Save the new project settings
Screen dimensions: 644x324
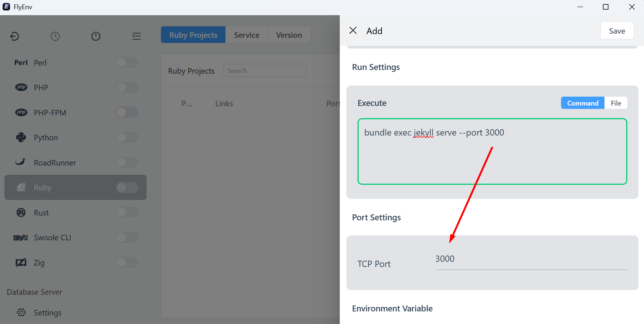[x=617, y=31]
